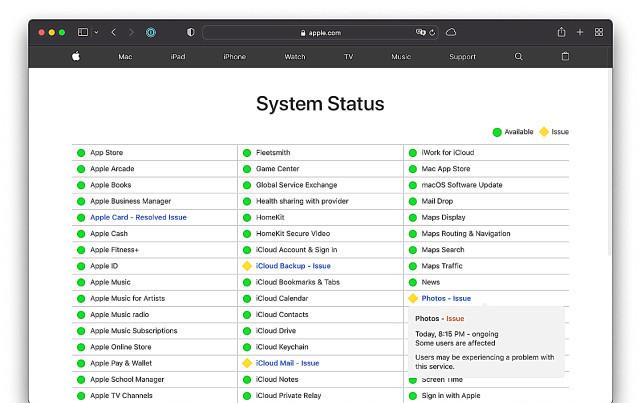Select the Apple Books row text
Screen dimensions: 641x403
coord(110,185)
